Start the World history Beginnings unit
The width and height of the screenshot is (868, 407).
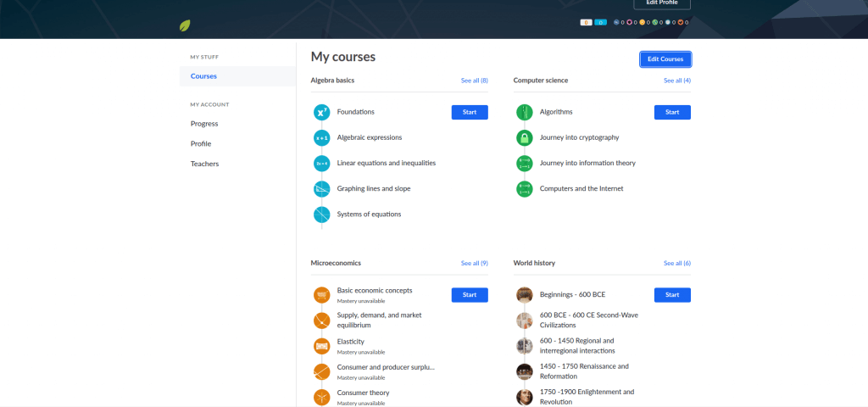coord(672,295)
